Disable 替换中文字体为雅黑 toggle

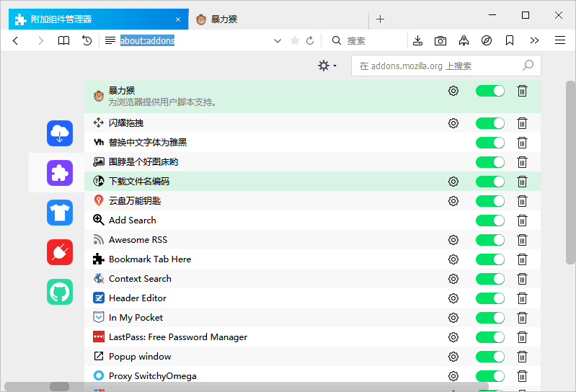coord(490,143)
